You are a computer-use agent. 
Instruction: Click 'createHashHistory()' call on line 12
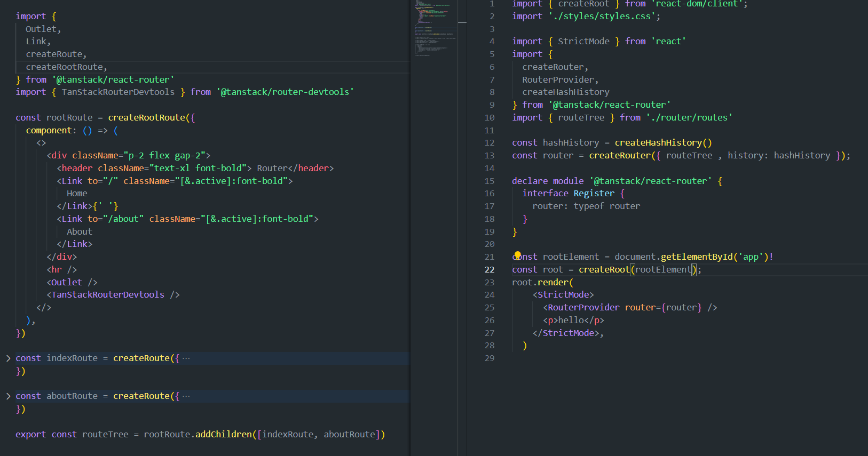[x=664, y=143]
